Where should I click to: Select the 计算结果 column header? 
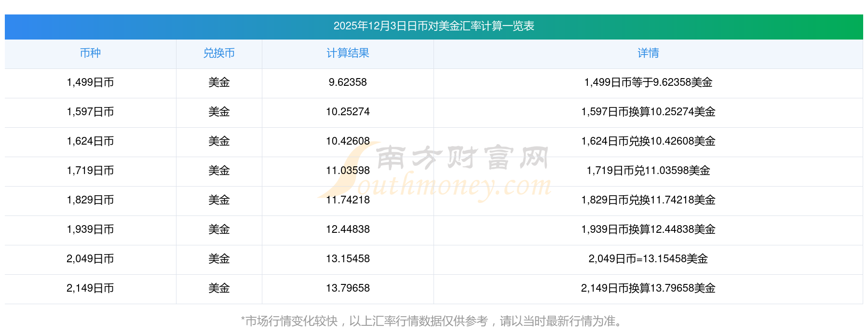348,53
